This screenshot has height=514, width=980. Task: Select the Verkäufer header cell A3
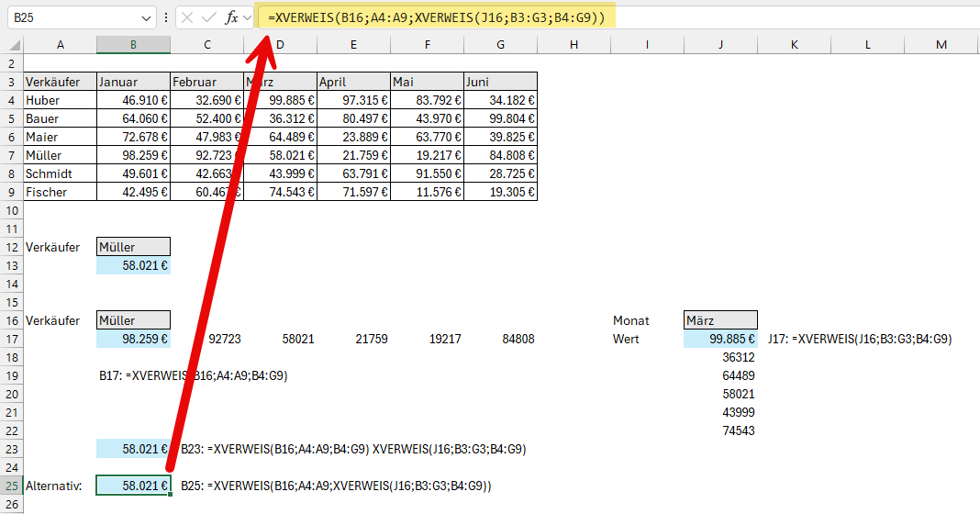(x=60, y=82)
